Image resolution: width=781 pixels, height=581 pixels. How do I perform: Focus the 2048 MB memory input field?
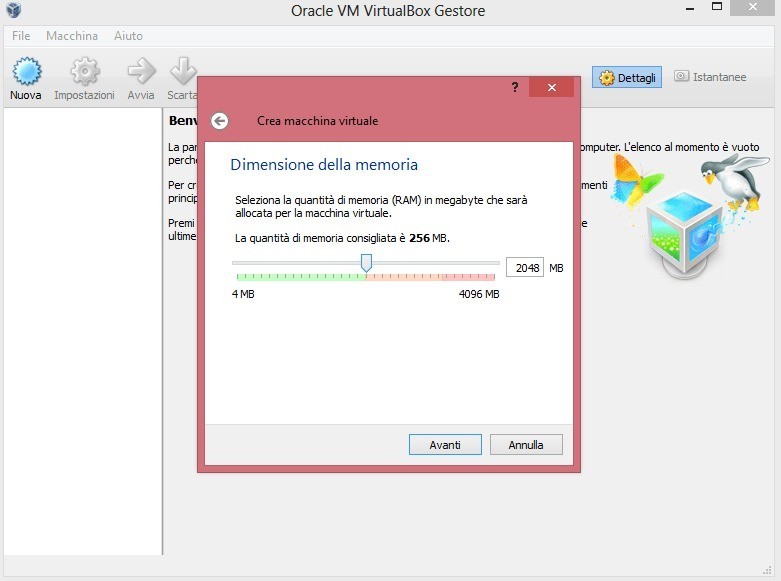[x=524, y=268]
